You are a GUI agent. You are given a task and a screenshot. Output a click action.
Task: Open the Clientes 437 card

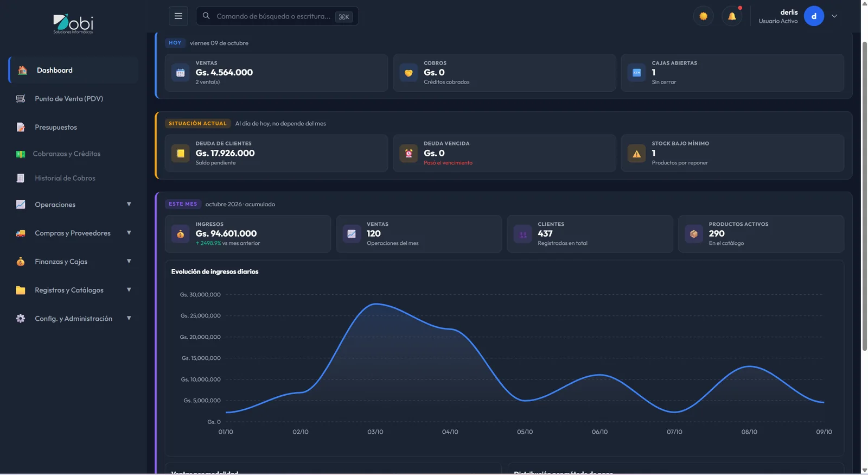tap(590, 234)
